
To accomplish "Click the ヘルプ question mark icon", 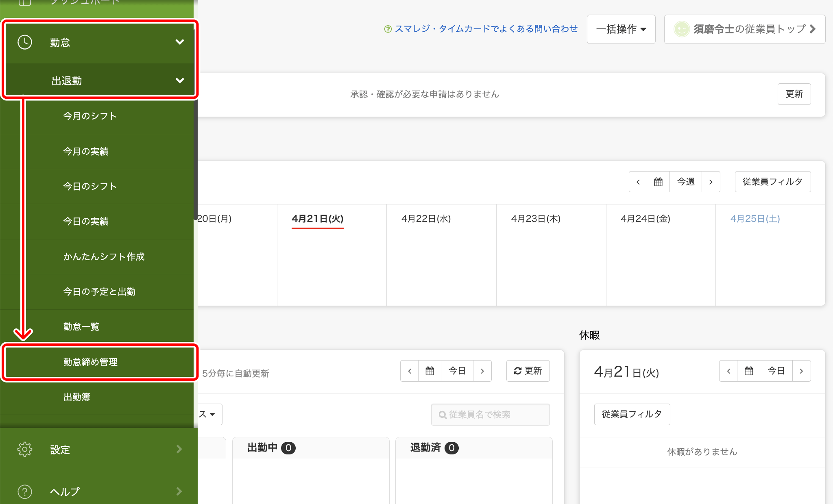I will pos(25,491).
